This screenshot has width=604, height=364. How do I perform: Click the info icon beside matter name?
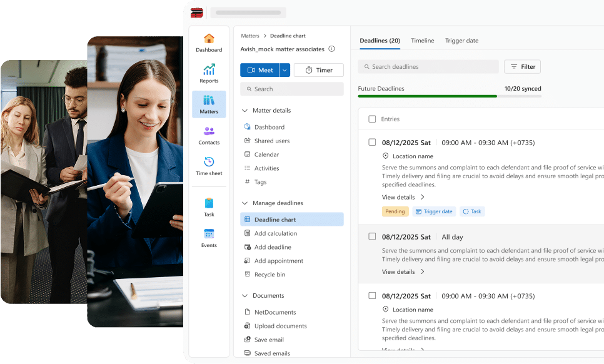click(331, 49)
